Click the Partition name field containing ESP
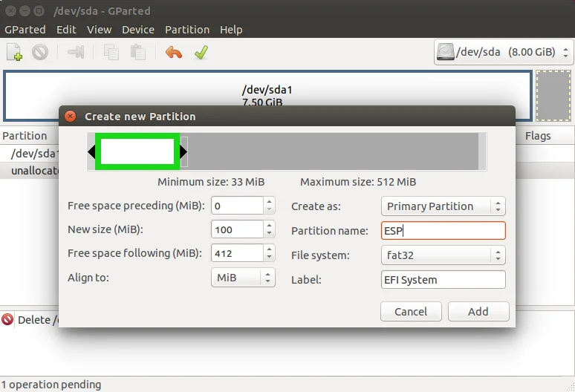This screenshot has height=392, width=575. (444, 230)
